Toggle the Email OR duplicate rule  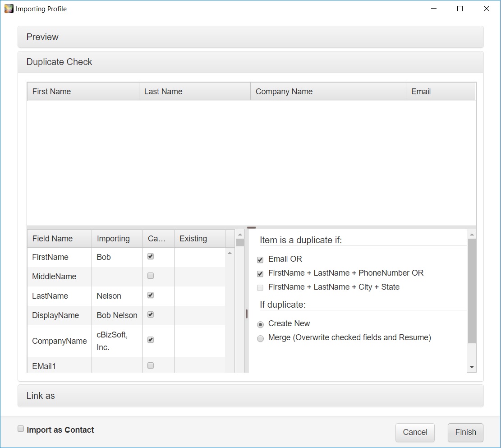coord(260,260)
